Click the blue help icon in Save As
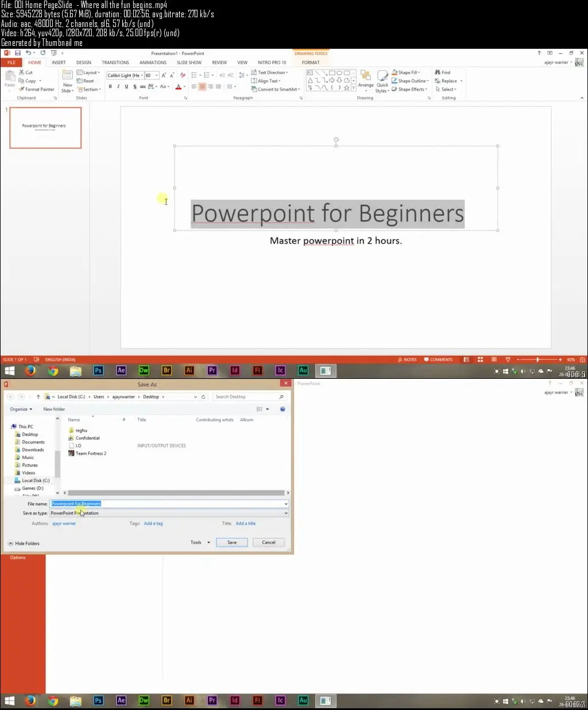588x710 pixels. click(x=283, y=409)
